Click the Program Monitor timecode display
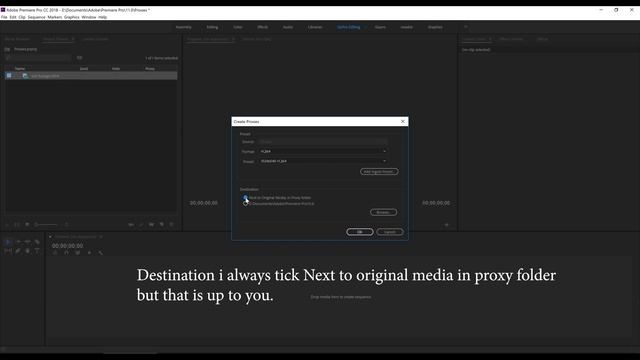 point(436,203)
